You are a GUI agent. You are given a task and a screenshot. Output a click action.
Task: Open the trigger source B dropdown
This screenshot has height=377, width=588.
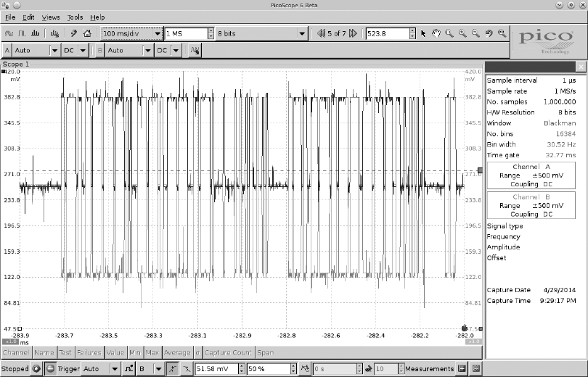click(x=159, y=369)
